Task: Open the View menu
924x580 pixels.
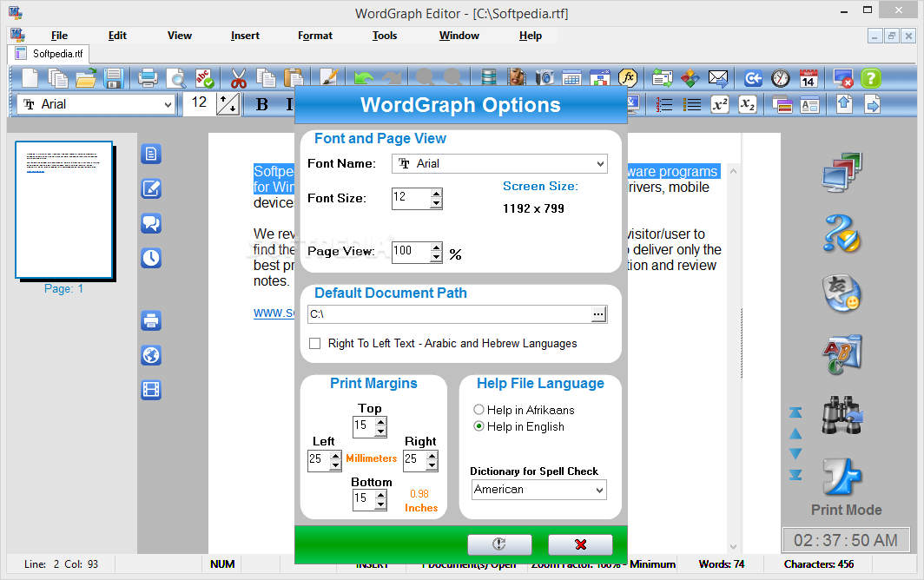Action: [179, 36]
